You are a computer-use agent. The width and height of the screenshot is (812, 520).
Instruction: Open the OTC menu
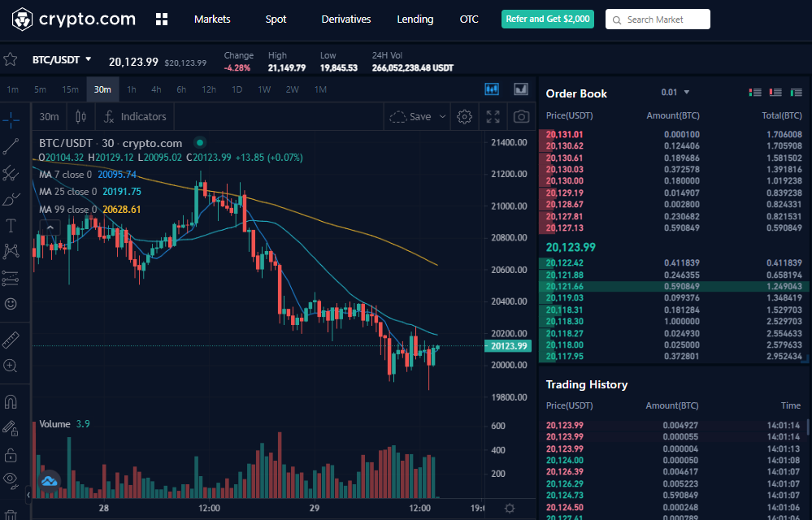click(x=469, y=19)
